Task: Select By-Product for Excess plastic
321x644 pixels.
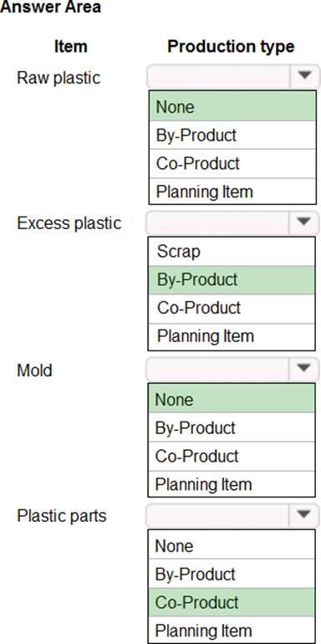Action: (x=232, y=279)
